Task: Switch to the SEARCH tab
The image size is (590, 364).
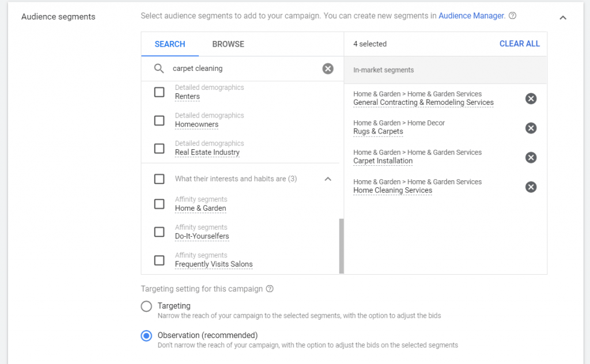Action: pos(169,44)
